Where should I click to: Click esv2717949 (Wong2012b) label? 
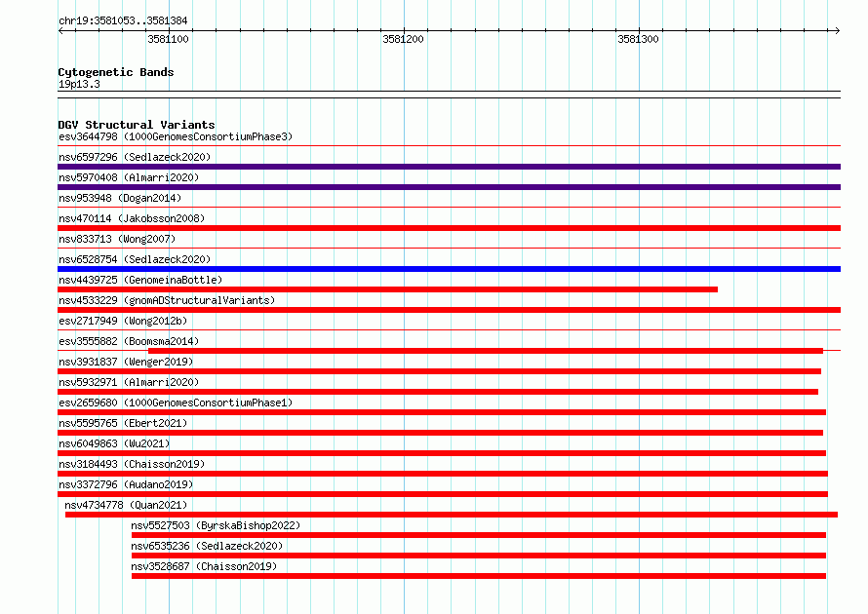click(123, 321)
